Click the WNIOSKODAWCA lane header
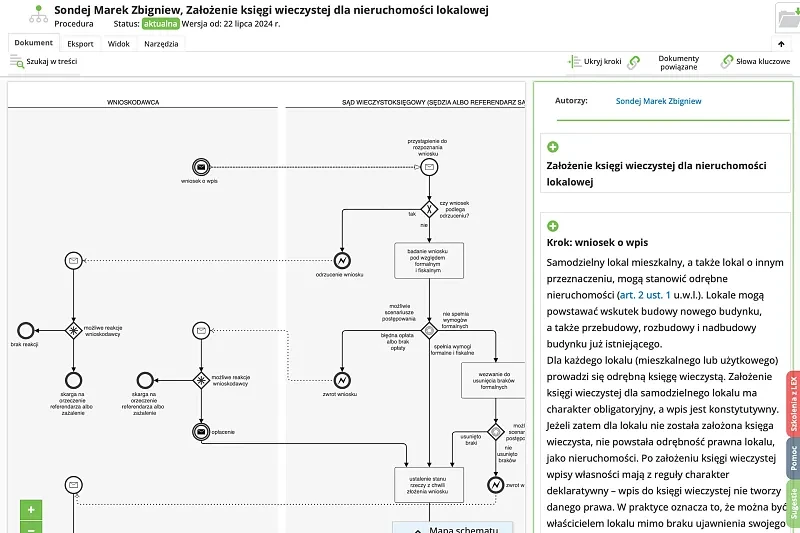 [133, 102]
